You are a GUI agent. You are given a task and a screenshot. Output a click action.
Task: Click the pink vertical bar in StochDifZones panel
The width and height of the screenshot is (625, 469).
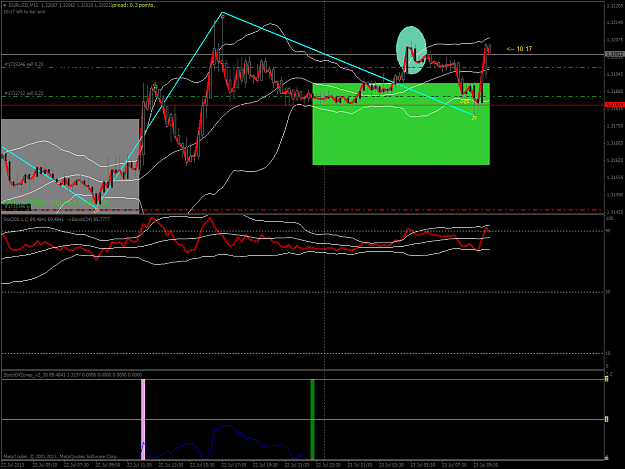pyautogui.click(x=143, y=419)
